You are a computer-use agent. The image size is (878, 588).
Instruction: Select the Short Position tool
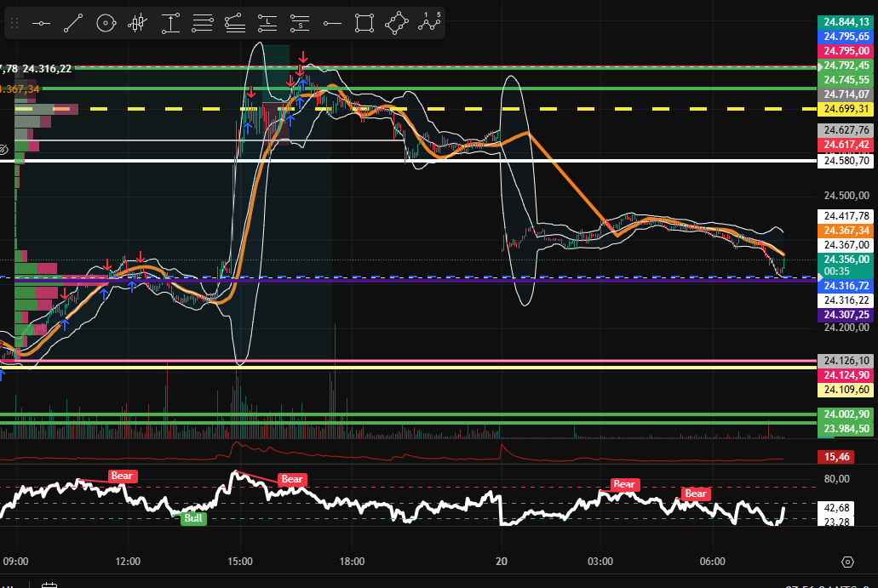298,23
